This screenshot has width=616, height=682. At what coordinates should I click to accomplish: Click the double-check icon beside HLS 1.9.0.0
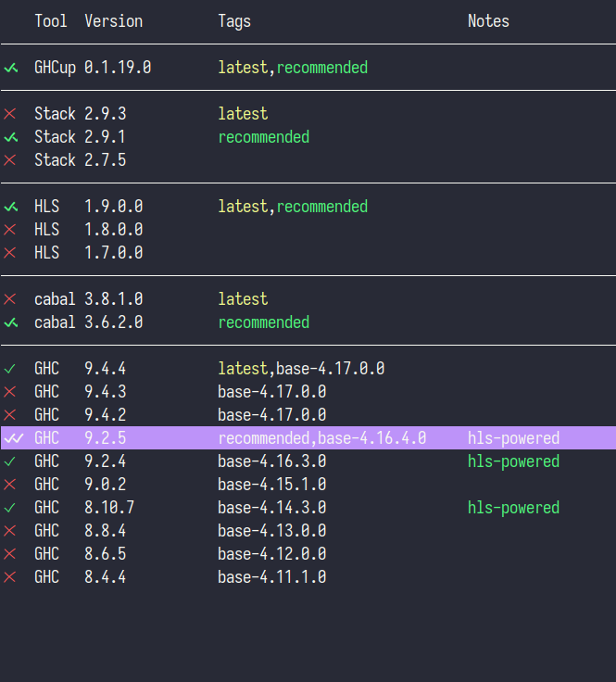[x=11, y=207]
